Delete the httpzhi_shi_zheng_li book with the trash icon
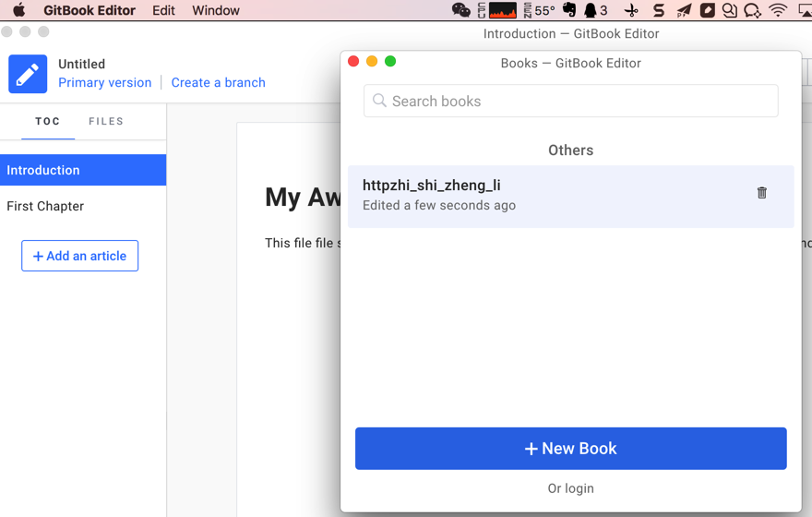 (x=762, y=193)
